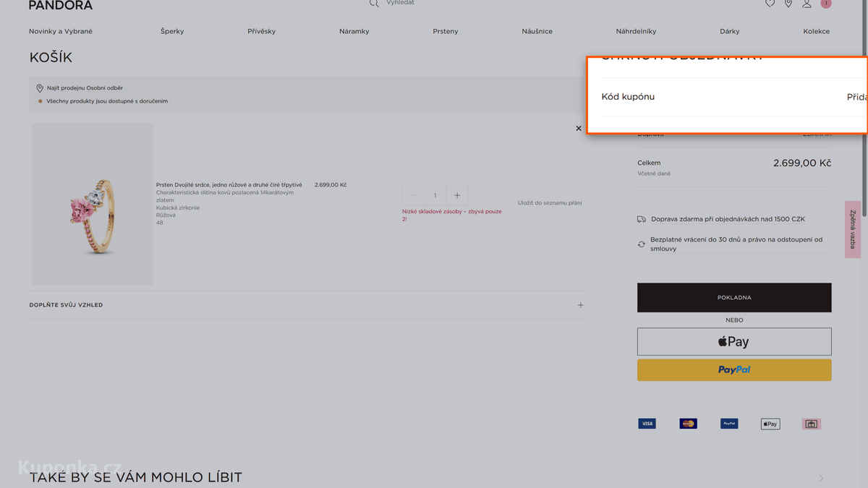Open the Kolekce menu
This screenshot has width=868, height=488.
click(817, 31)
